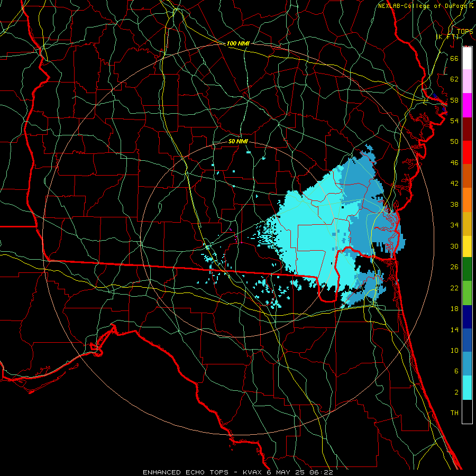Click the legend value "62"
This screenshot has width=476, height=476.
coord(454,79)
